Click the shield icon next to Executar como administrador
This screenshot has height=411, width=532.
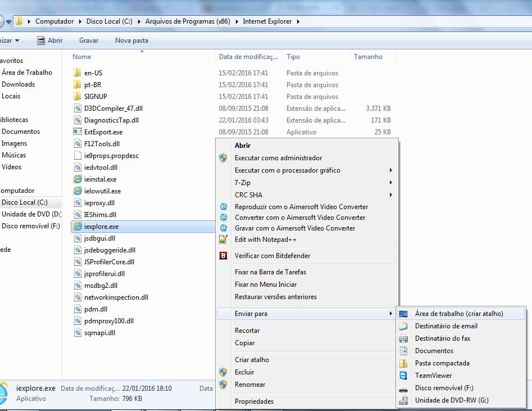(223, 158)
